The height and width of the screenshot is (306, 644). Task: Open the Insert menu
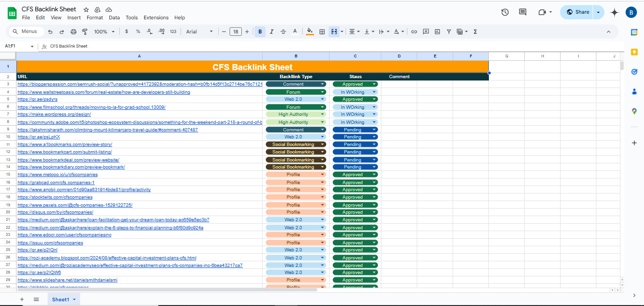click(x=74, y=17)
